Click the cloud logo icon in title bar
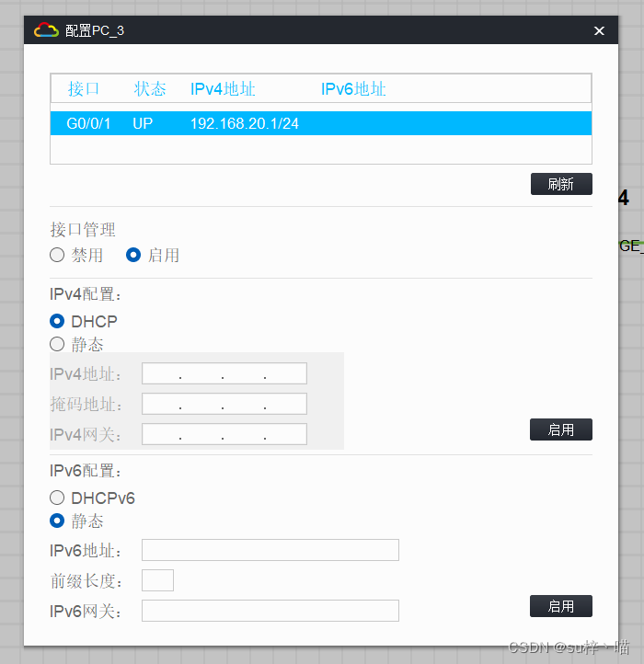The height and width of the screenshot is (664, 644). pyautogui.click(x=46, y=30)
